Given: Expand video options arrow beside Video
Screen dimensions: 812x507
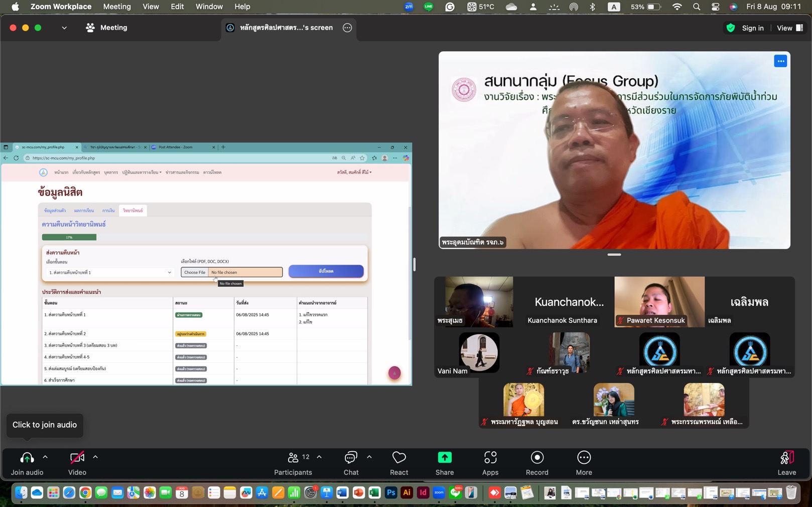Looking at the screenshot, I should [95, 457].
